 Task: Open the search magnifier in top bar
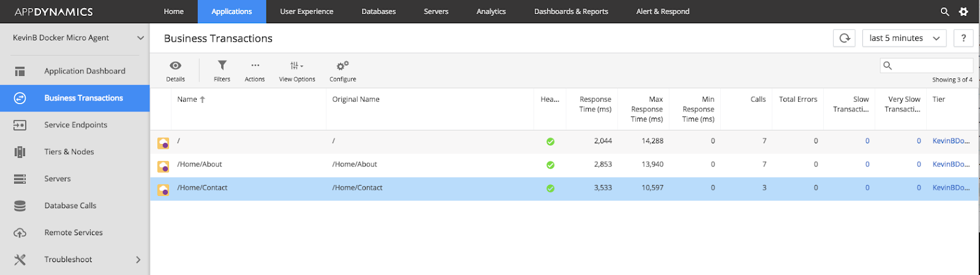coord(945,12)
